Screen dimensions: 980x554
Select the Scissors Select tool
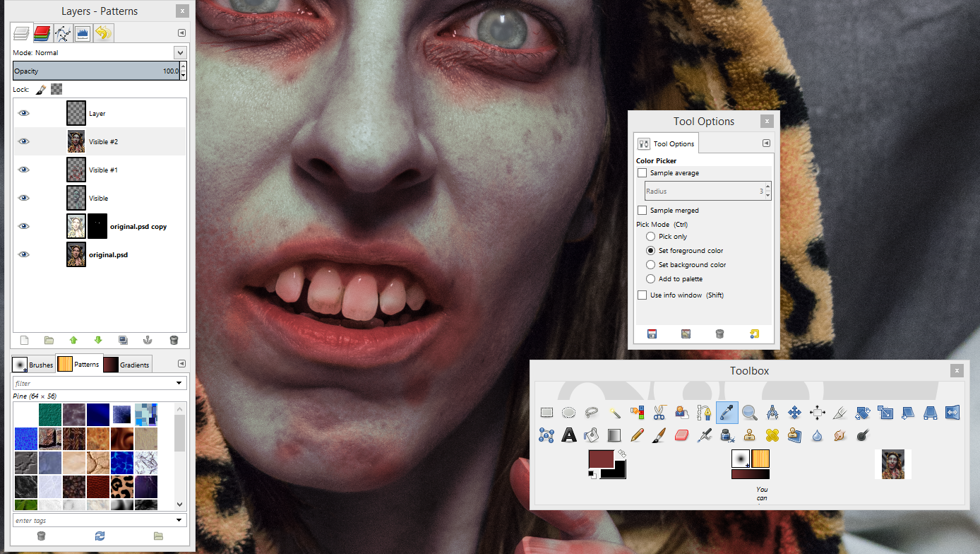pos(659,413)
